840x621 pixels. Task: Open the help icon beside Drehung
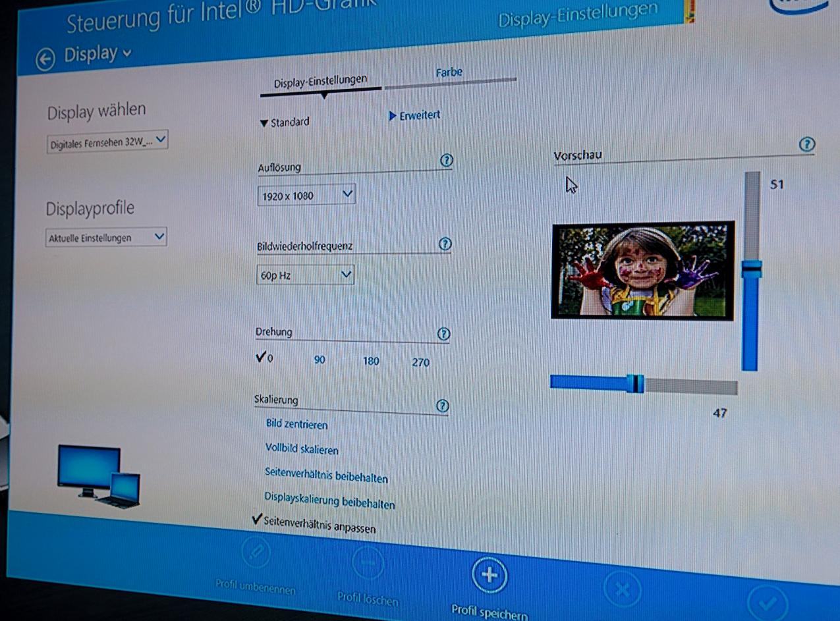pyautogui.click(x=443, y=334)
